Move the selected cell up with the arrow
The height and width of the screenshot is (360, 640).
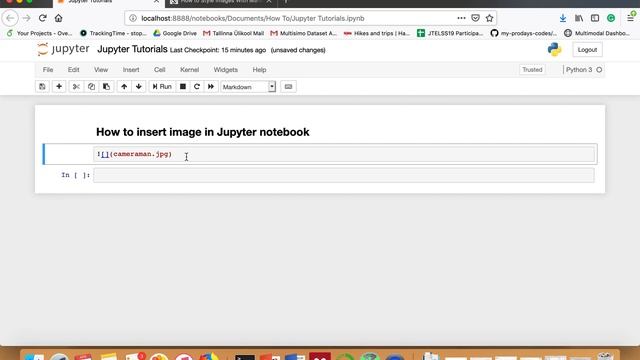pyautogui.click(x=124, y=87)
